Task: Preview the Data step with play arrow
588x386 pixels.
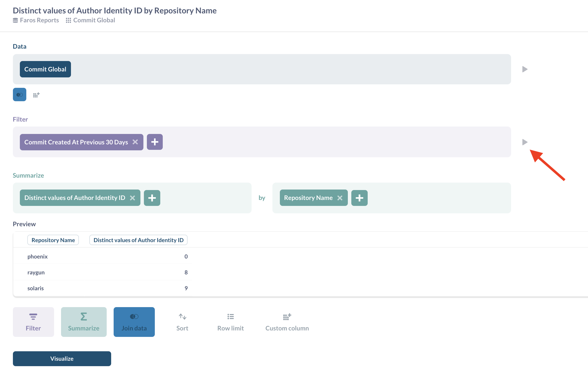Action: coord(524,69)
